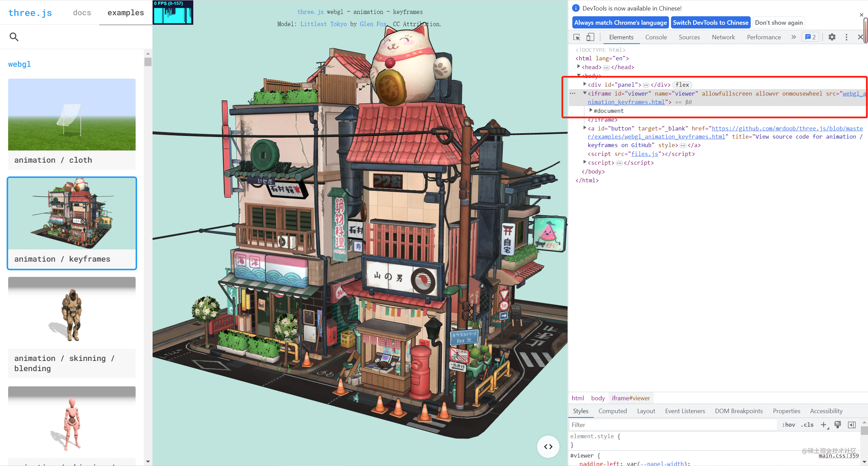Viewport: 868px width, 466px height.
Task: Toggle the .cls element classes panel
Action: pyautogui.click(x=807, y=425)
